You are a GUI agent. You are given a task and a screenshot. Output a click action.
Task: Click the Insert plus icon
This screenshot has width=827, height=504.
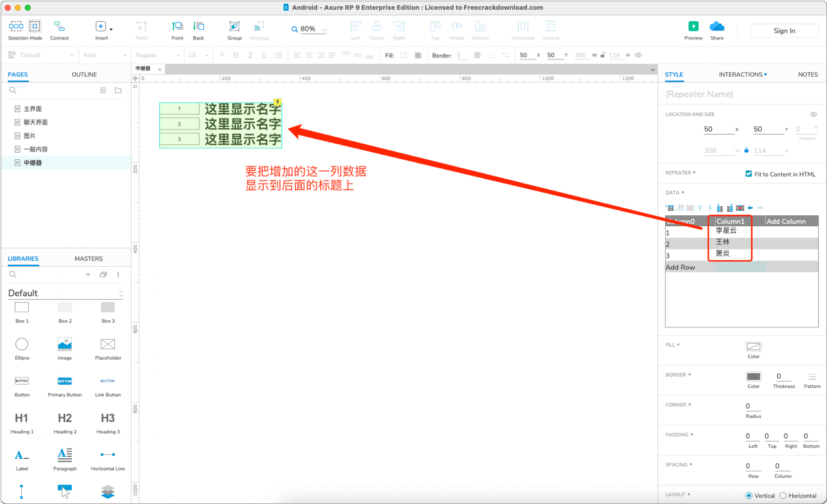click(x=101, y=26)
